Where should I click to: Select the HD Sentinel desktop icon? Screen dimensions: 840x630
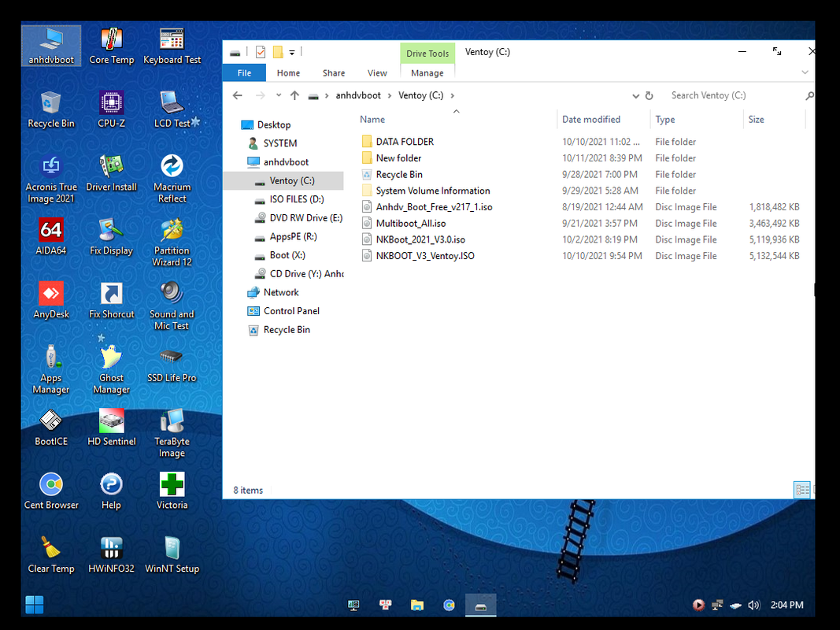coord(112,428)
